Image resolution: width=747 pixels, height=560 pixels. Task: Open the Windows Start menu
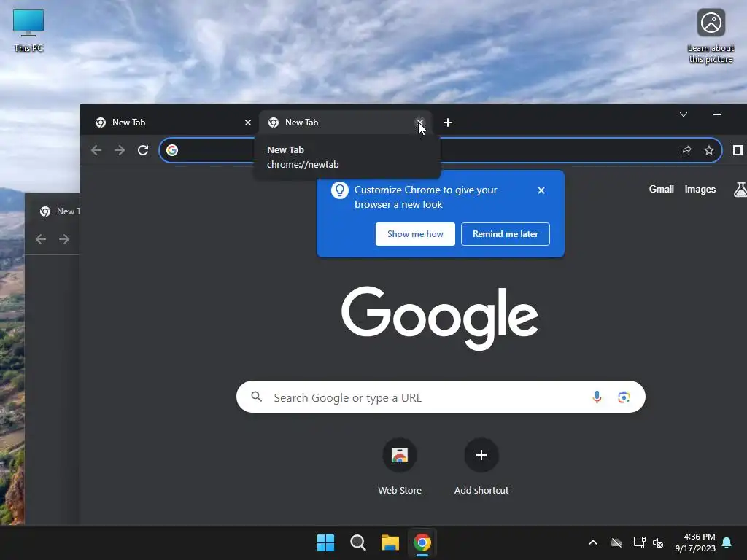click(326, 542)
